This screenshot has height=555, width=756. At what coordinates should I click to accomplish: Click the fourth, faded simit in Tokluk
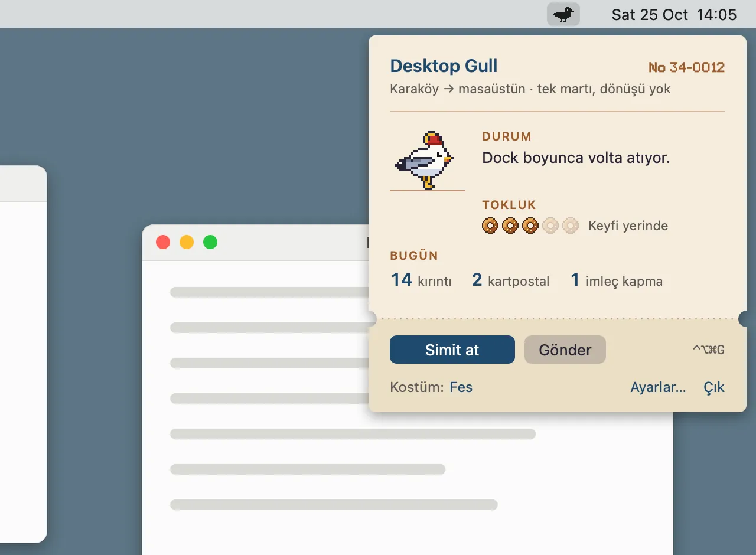550,226
